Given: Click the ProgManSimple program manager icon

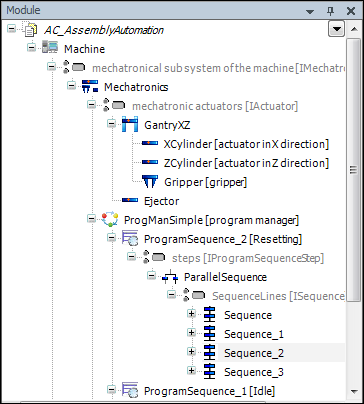Looking at the screenshot, I should pyautogui.click(x=110, y=219).
